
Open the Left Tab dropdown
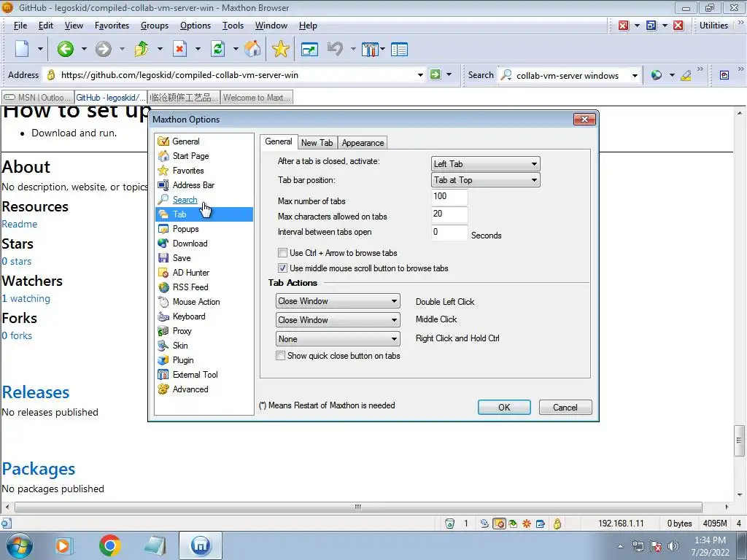click(485, 164)
